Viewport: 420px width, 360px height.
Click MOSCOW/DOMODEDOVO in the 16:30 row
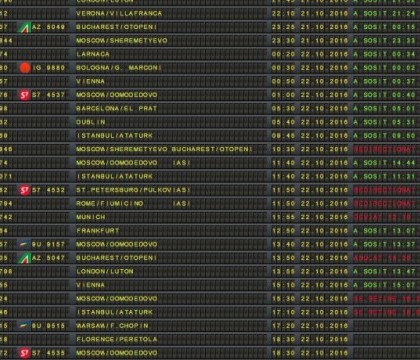(117, 299)
